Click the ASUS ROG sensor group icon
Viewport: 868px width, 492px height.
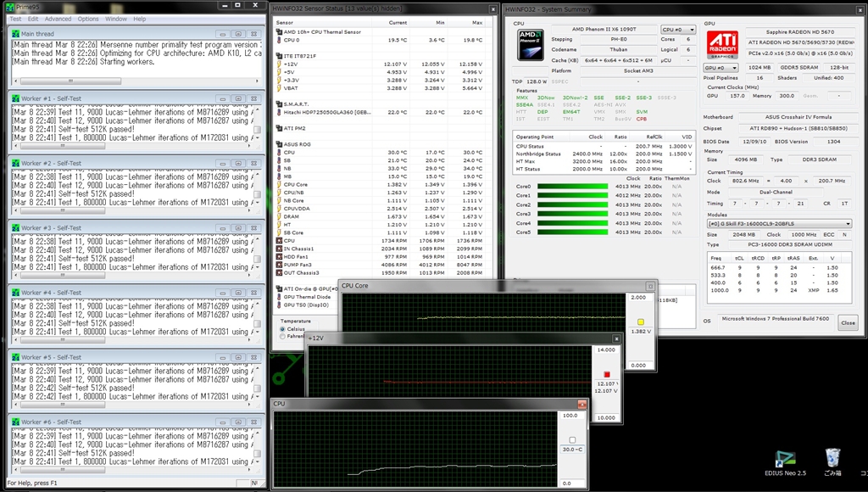coord(279,144)
